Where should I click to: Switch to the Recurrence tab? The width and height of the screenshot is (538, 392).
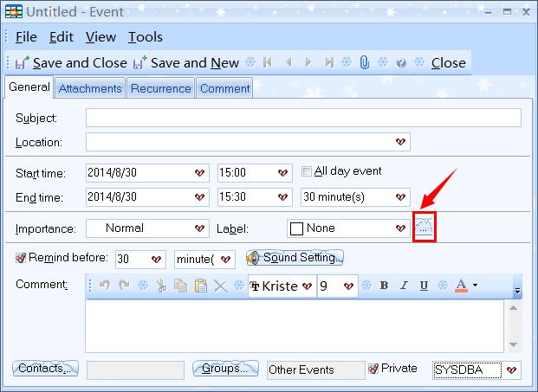pyautogui.click(x=160, y=88)
